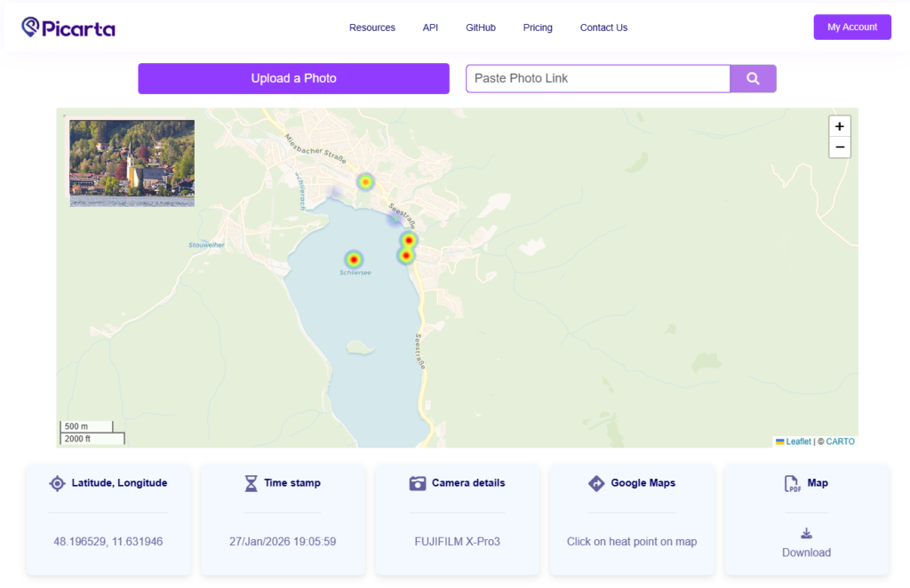Open the API navigation link
This screenshot has height=588, width=910.
point(430,28)
